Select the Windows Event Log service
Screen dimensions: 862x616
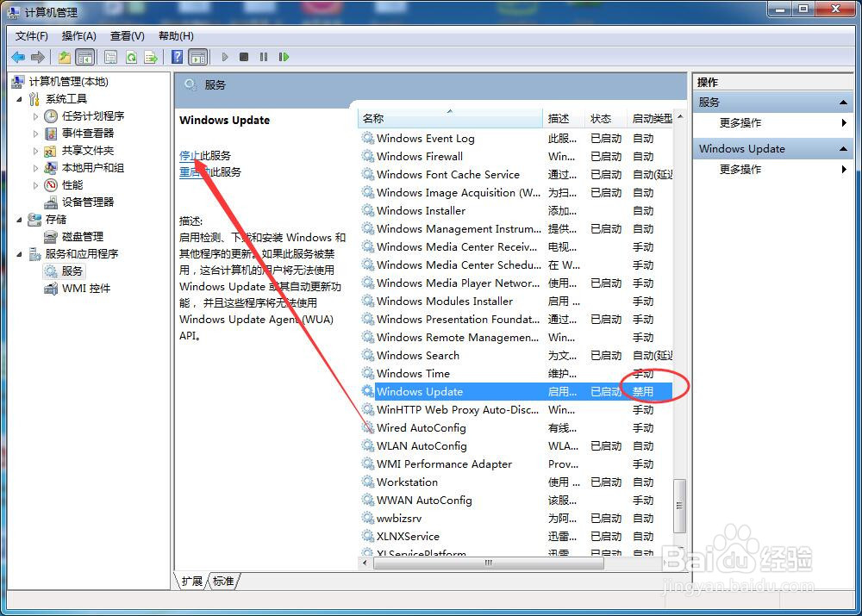click(516, 139)
